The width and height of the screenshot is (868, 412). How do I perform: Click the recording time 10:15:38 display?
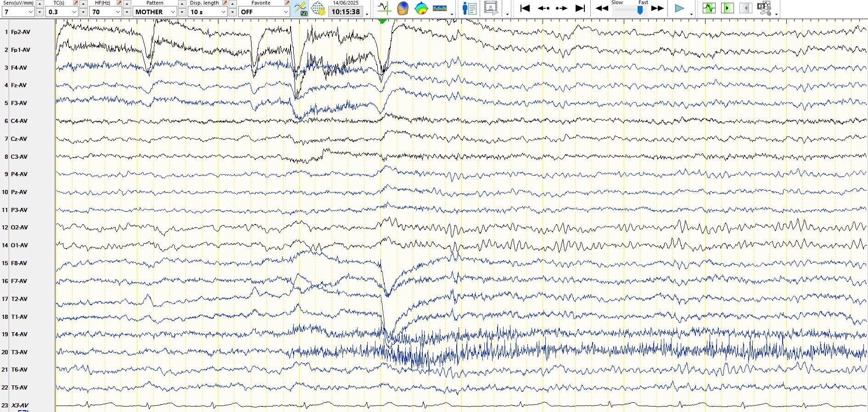click(346, 12)
